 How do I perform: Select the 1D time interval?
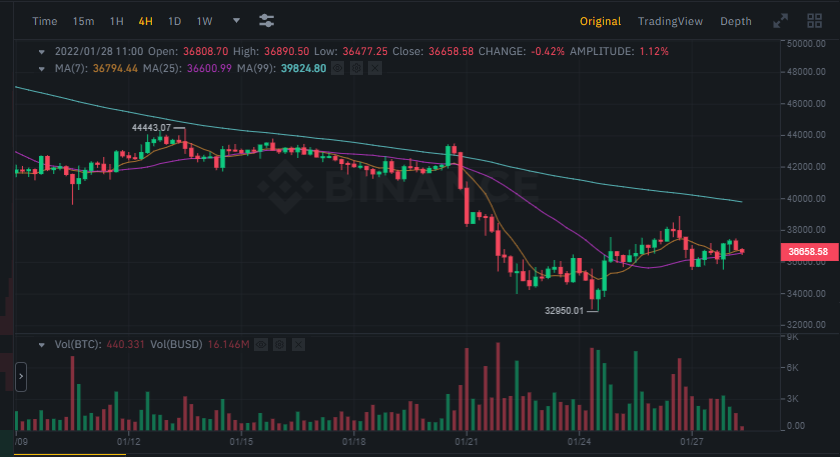pos(175,21)
